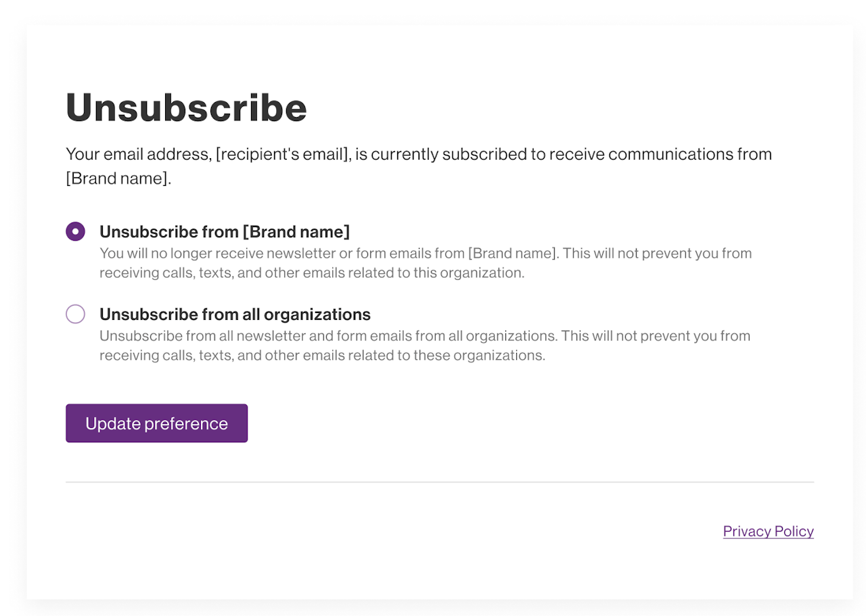Open the Privacy Policy link
The width and height of the screenshot is (866, 616).
click(x=768, y=531)
